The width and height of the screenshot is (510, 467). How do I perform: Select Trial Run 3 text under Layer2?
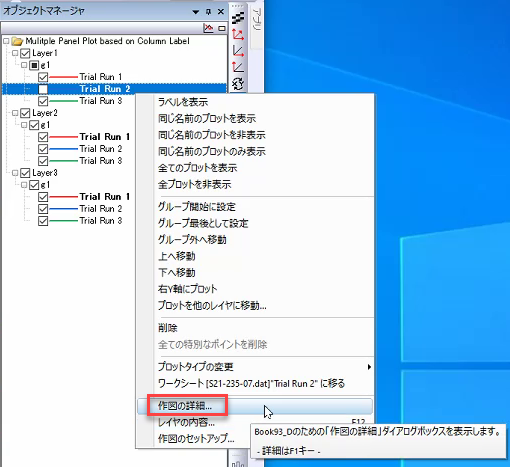(x=101, y=161)
